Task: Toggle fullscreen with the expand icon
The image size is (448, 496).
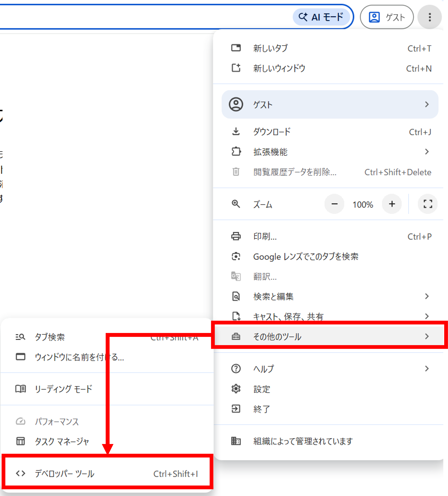Action: tap(428, 204)
